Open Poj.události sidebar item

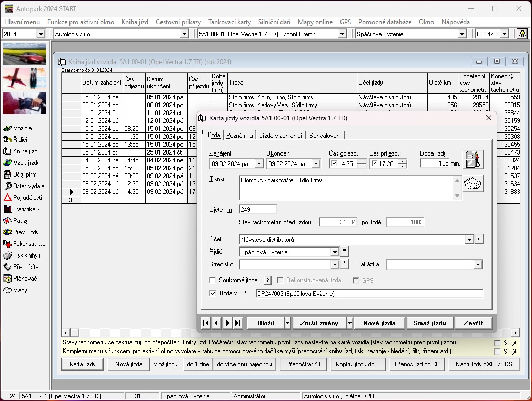tap(23, 197)
